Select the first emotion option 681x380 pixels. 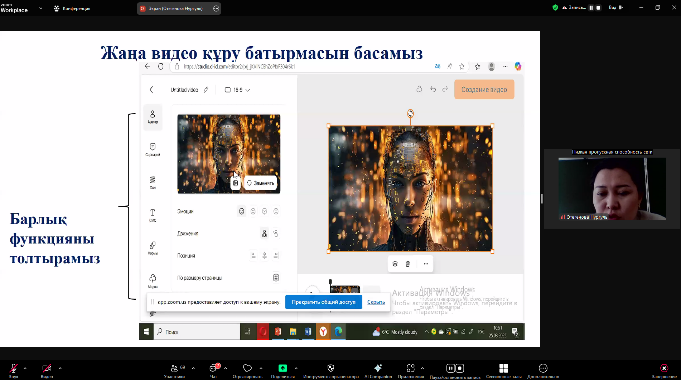[x=241, y=211]
